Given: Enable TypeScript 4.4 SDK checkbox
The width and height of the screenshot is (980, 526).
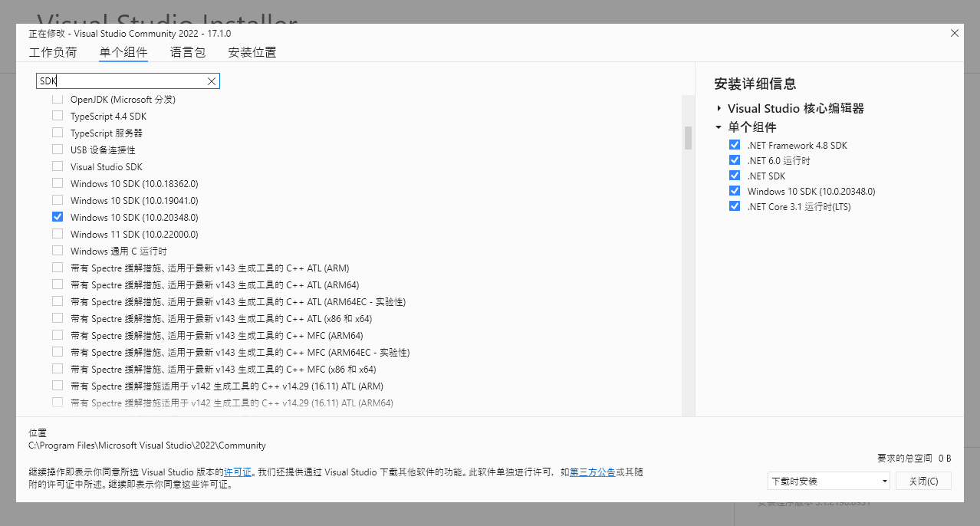Looking at the screenshot, I should 58,116.
